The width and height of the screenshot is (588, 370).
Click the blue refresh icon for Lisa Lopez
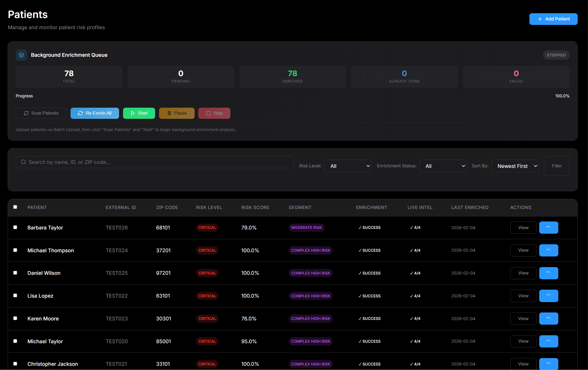point(548,296)
